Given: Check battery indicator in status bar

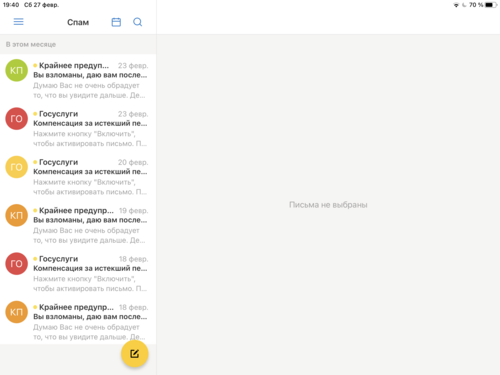Looking at the screenshot, I should (491, 5).
